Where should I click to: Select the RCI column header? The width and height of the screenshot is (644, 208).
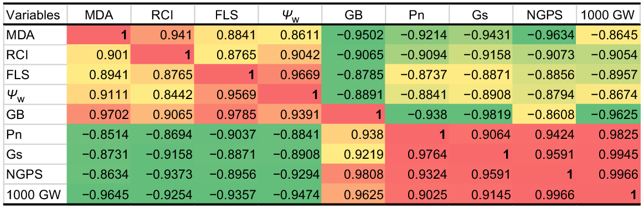pyautogui.click(x=163, y=15)
